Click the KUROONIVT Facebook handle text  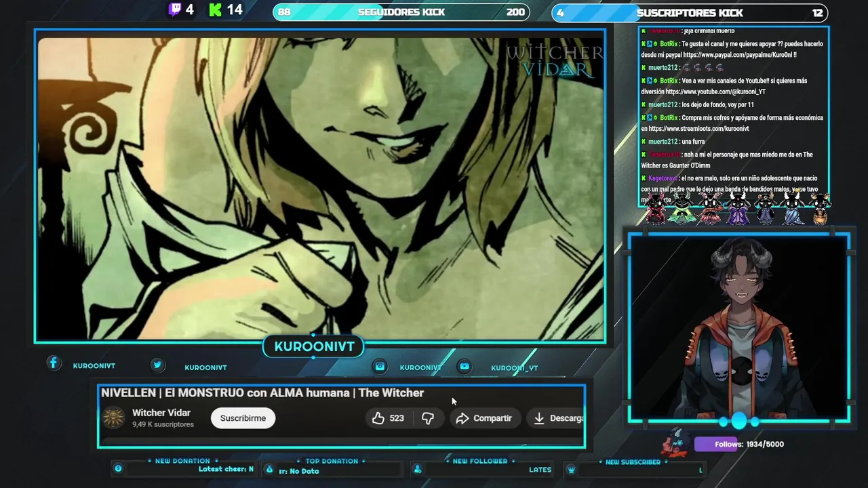tap(94, 366)
